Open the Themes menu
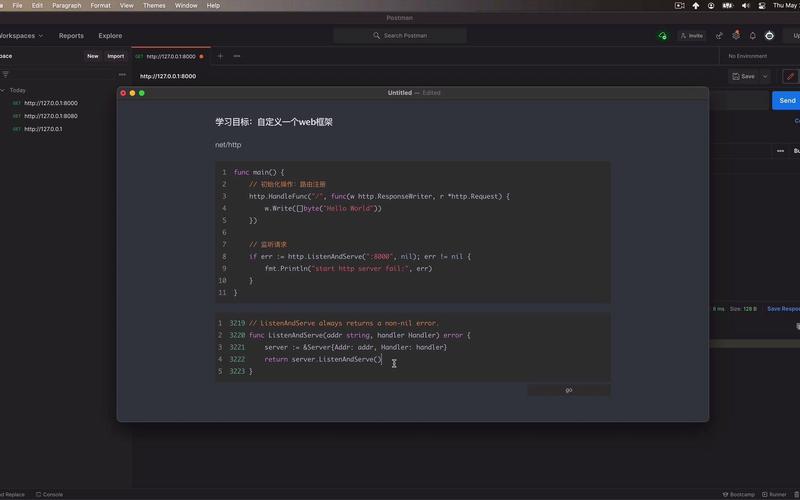800x500 pixels. [x=154, y=6]
